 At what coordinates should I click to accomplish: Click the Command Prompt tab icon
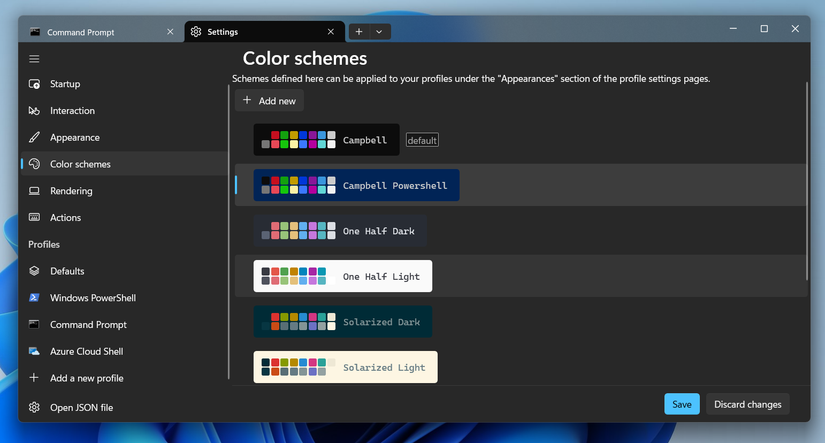35,32
